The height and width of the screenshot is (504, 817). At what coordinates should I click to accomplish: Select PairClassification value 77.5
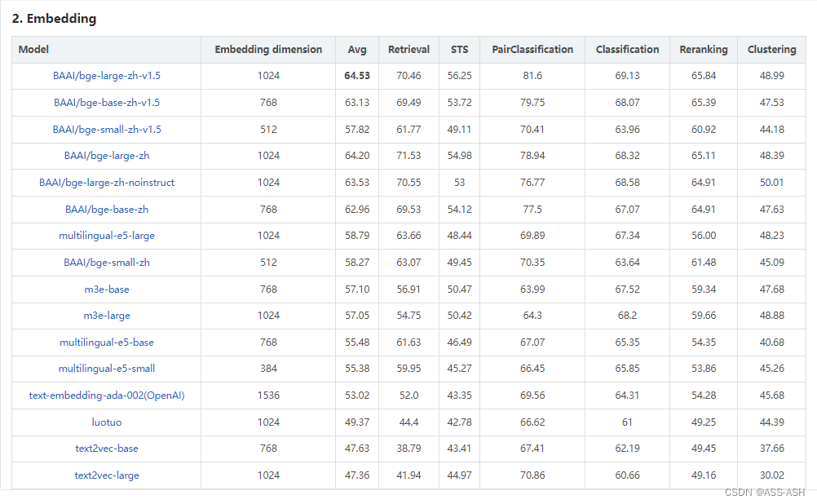click(x=532, y=209)
